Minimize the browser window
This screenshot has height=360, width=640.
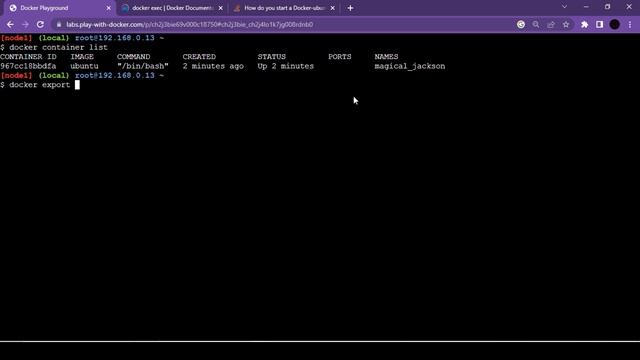(x=586, y=7)
